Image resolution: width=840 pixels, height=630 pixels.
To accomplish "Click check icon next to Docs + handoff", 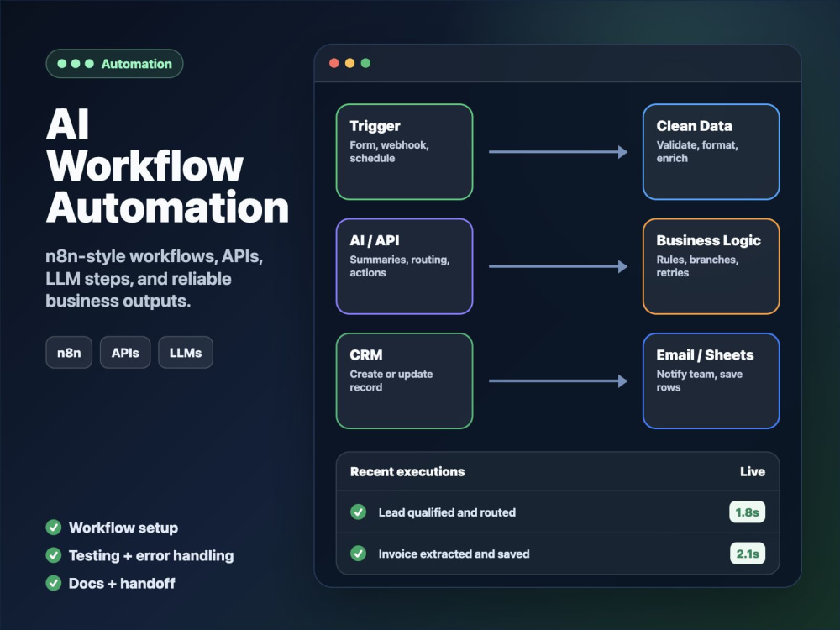I will 54,583.
